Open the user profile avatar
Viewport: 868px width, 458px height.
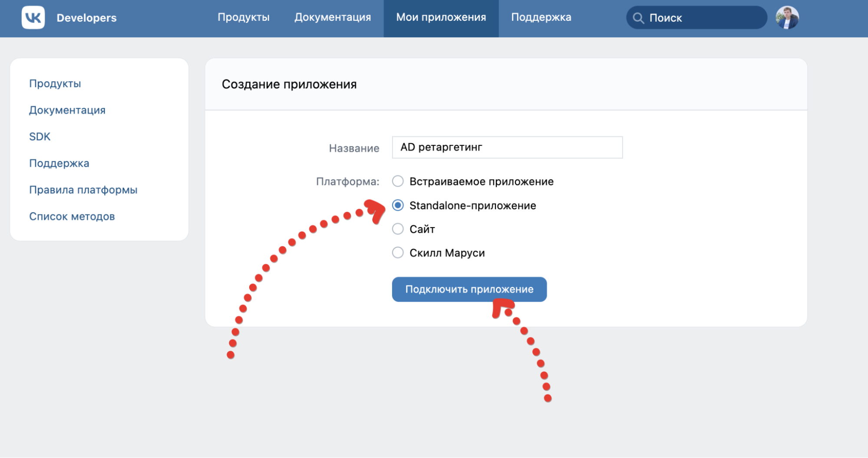[x=787, y=18]
